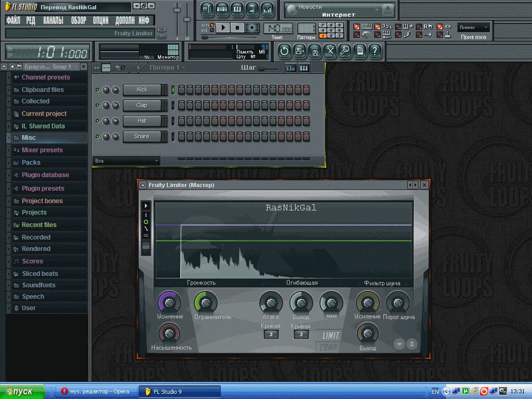The image size is (532, 399).
Task: Open the РЕД menu
Action: pos(31,20)
